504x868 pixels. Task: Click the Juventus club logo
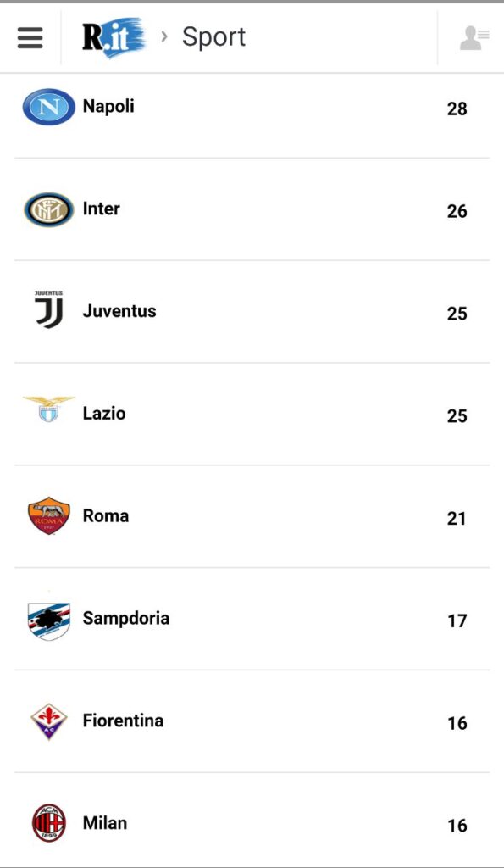point(48,309)
